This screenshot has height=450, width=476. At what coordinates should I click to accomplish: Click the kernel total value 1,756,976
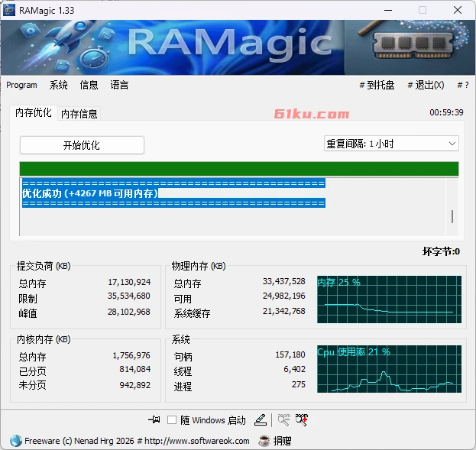pos(131,355)
